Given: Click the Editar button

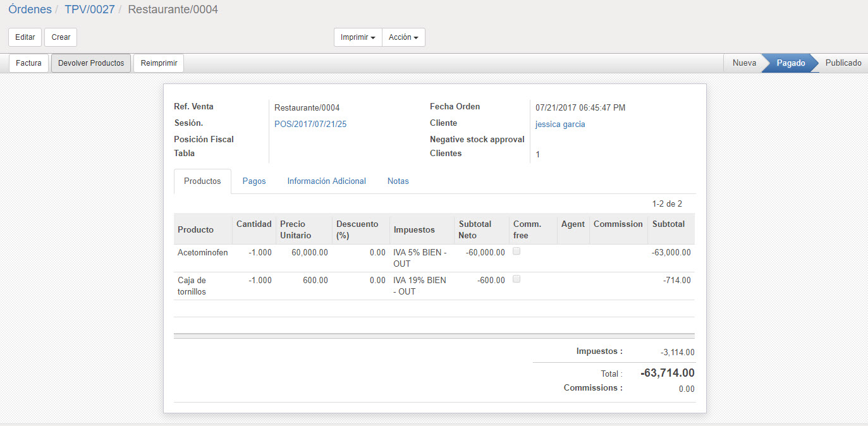Looking at the screenshot, I should [25, 37].
